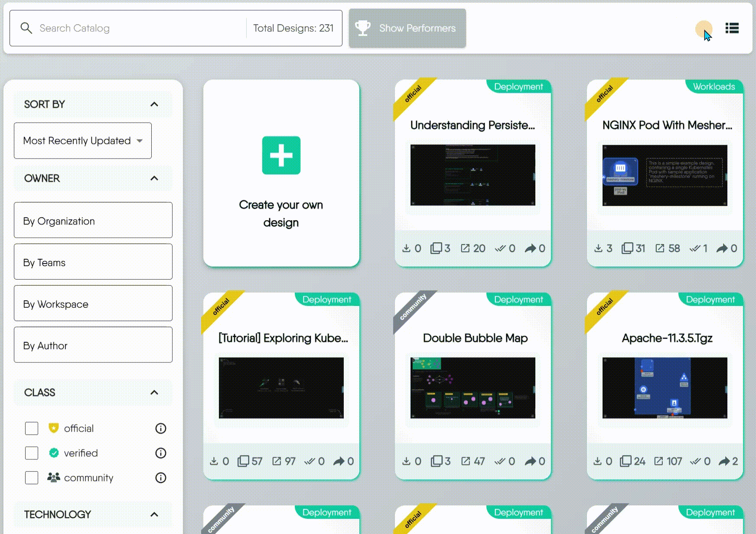Click download icon on Understanding Persistent card
Screen dimensions: 756x534
click(x=406, y=248)
